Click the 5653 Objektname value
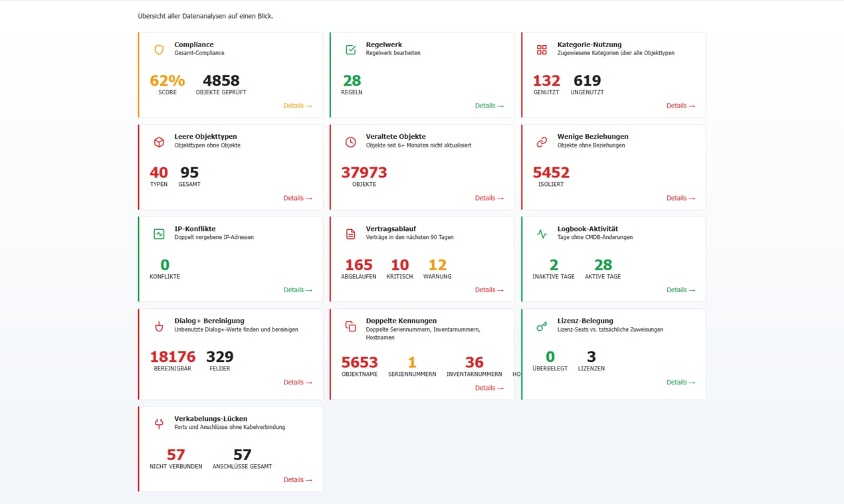 point(360,363)
